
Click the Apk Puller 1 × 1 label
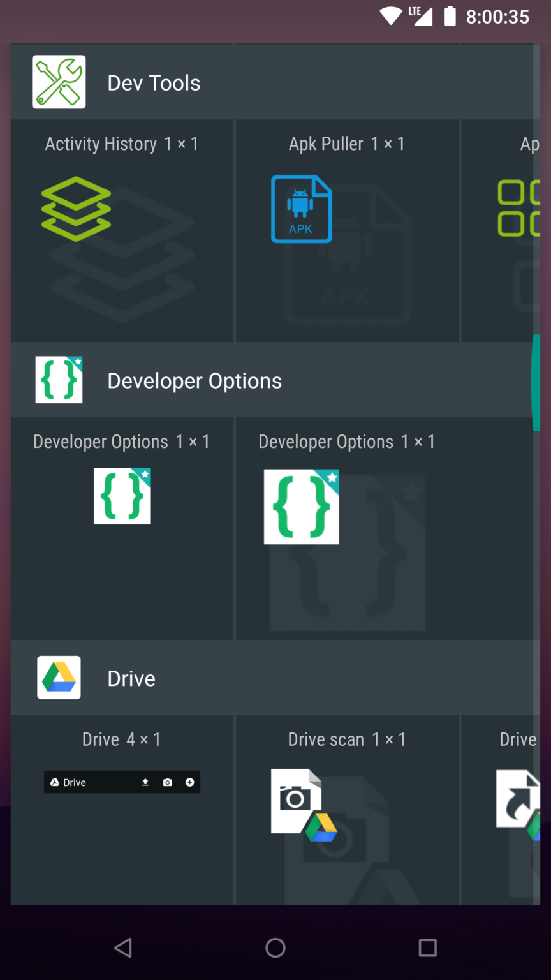(347, 144)
